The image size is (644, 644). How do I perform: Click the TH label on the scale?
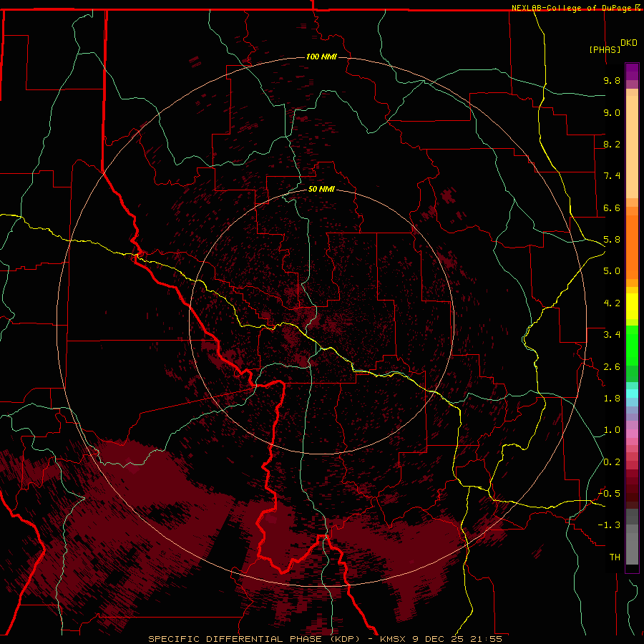tap(615, 557)
